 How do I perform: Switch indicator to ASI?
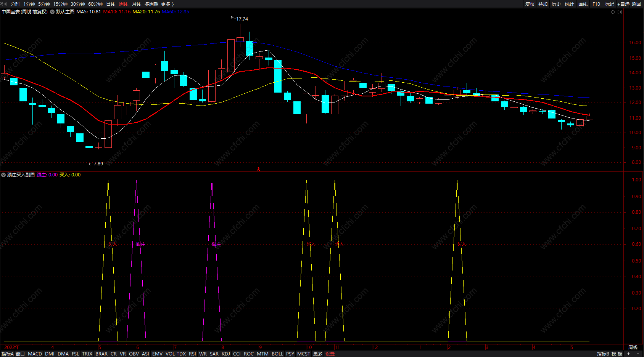tap(145, 354)
